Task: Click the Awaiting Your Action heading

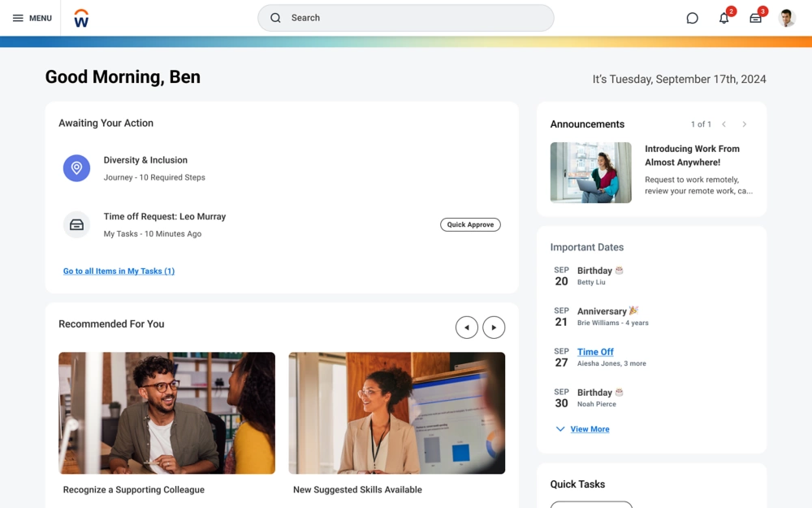Action: pos(106,124)
